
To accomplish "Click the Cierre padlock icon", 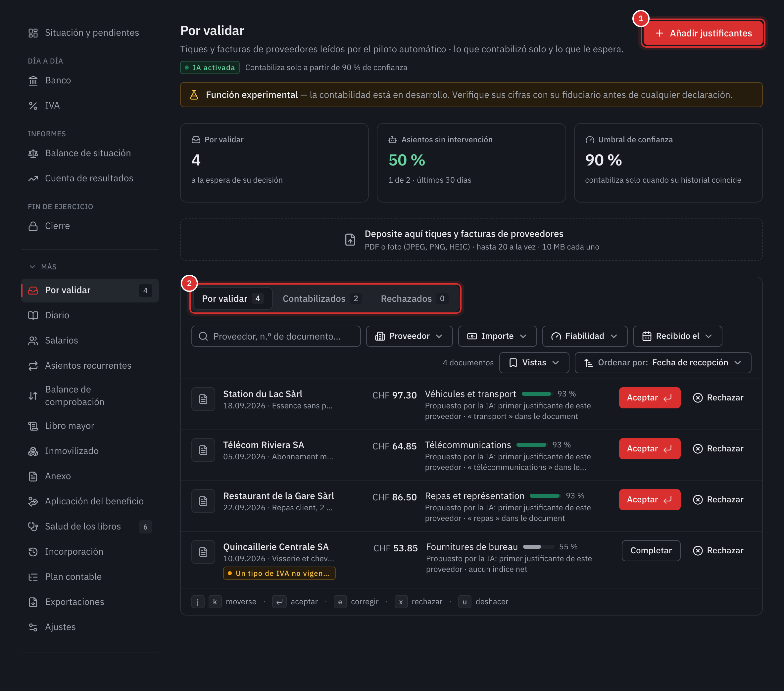I will pos(33,226).
